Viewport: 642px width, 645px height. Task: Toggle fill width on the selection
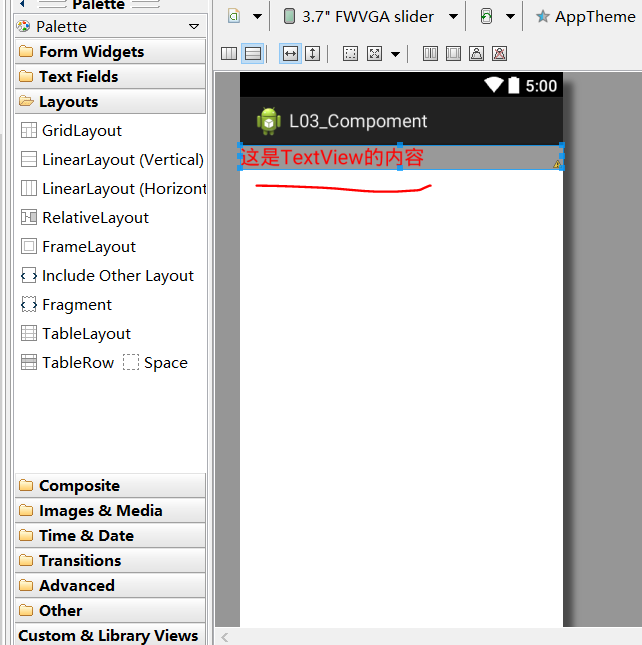pyautogui.click(x=290, y=53)
